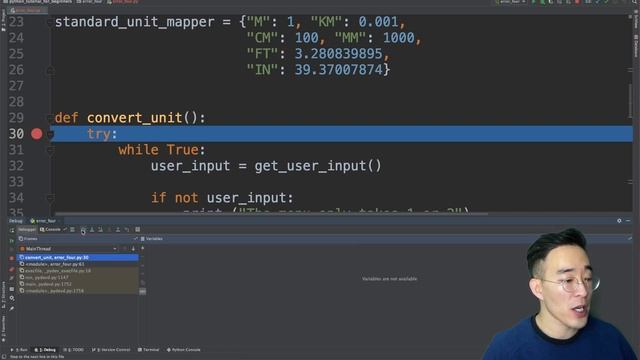Click the Stop debug square icon
This screenshot has height=360, width=640.
(12, 259)
